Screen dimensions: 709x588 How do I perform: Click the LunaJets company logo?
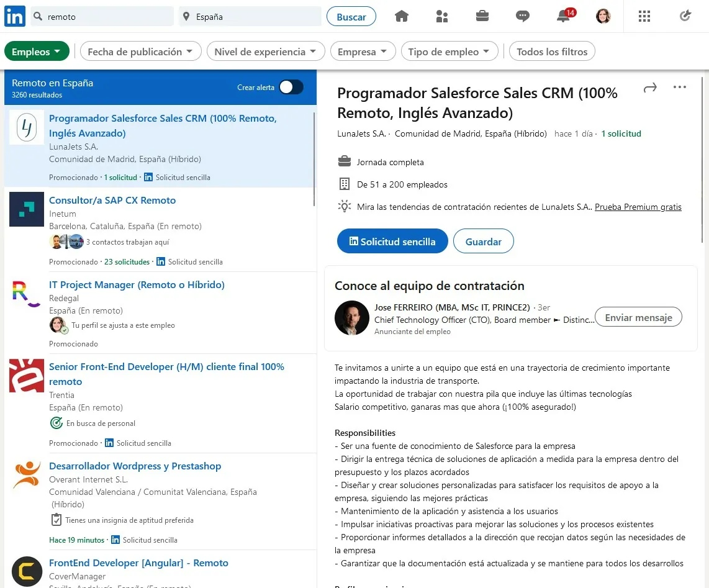pos(27,127)
